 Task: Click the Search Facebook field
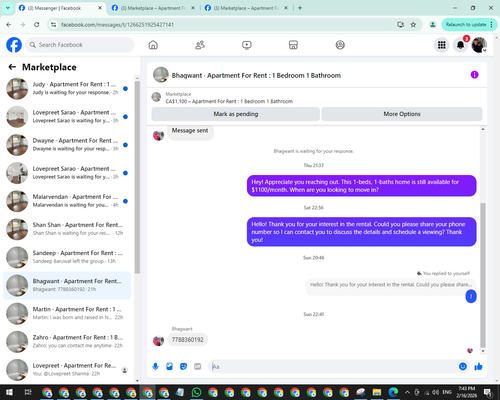click(80, 45)
